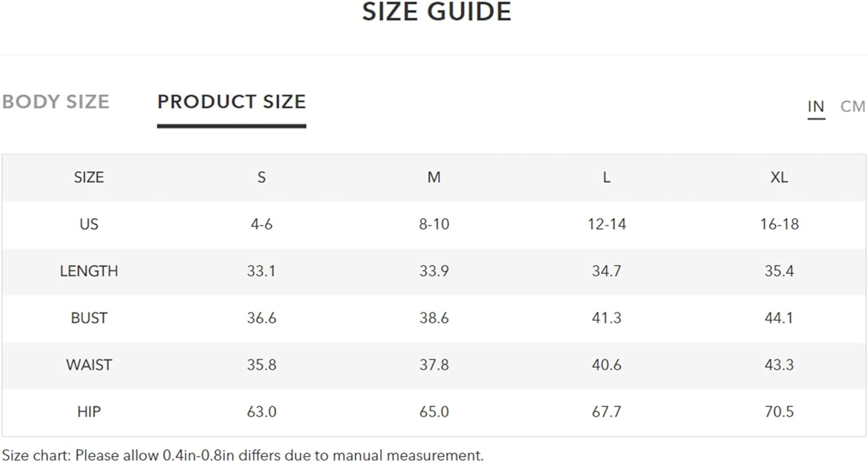868x462 pixels.
Task: Click the medium bust value 38.6
Action: (434, 318)
